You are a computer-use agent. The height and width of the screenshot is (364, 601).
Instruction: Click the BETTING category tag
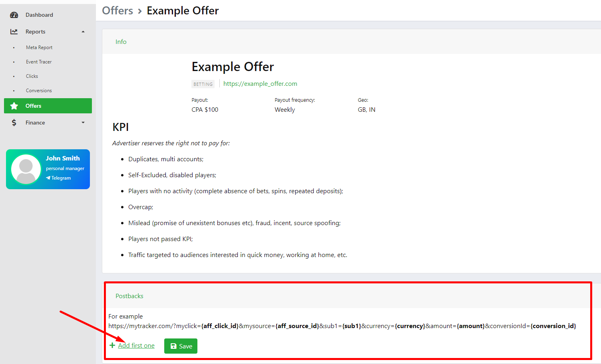click(203, 84)
